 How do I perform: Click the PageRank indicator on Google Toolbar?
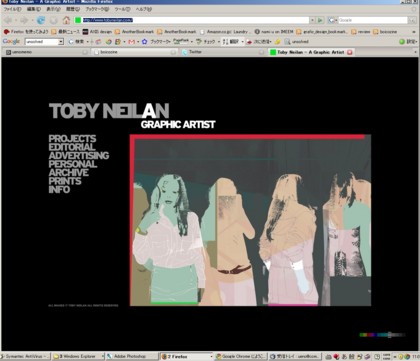click(180, 41)
